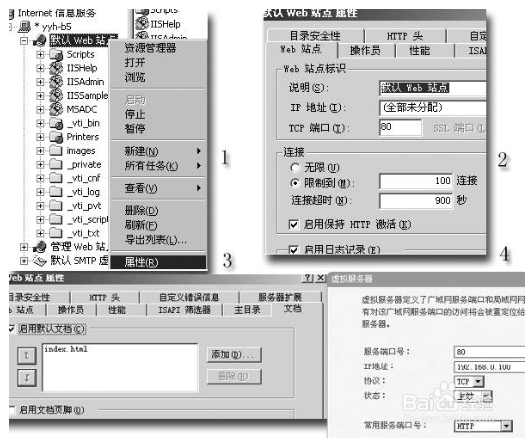
Task: Click the 服务端口号 field showing 80
Action: point(489,352)
